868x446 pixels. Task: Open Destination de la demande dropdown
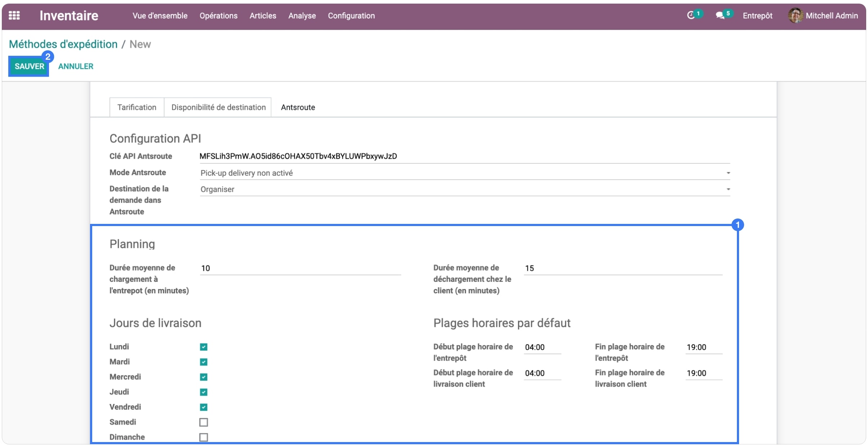tap(465, 189)
